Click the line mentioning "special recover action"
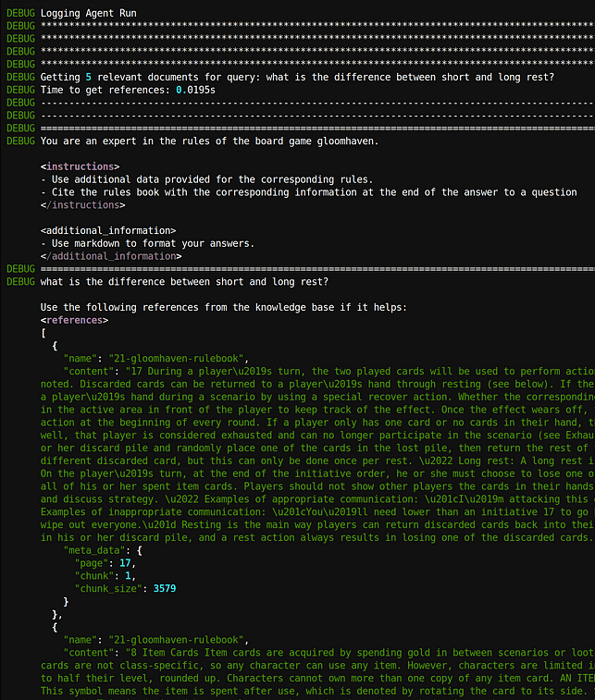595x700 pixels. point(317,398)
